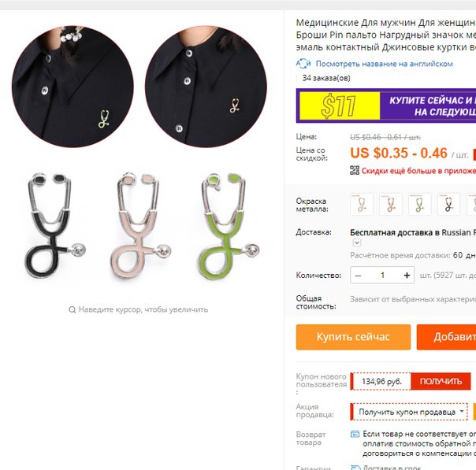Click the quantity input field
Viewport: 476px width, 470px height.
coord(382,276)
